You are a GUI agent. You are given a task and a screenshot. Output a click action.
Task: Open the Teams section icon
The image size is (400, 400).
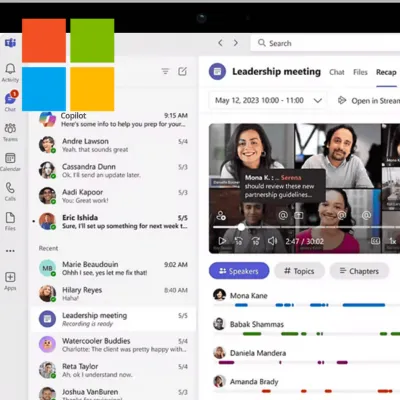pos(10,132)
